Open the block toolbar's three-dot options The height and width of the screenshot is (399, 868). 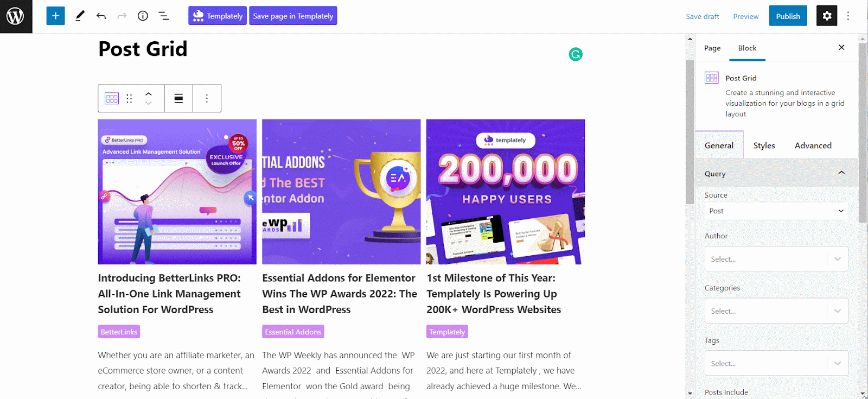pyautogui.click(x=207, y=98)
